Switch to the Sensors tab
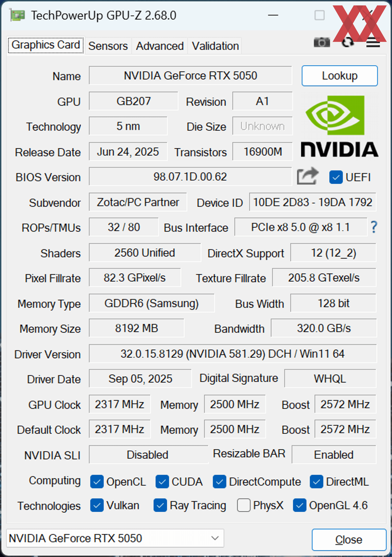Image resolution: width=392 pixels, height=557 pixels. (108, 46)
